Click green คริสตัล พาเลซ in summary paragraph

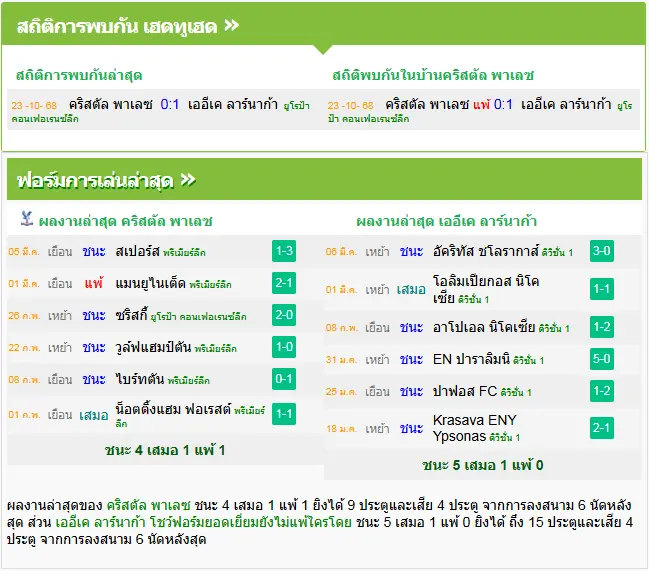coord(148,505)
